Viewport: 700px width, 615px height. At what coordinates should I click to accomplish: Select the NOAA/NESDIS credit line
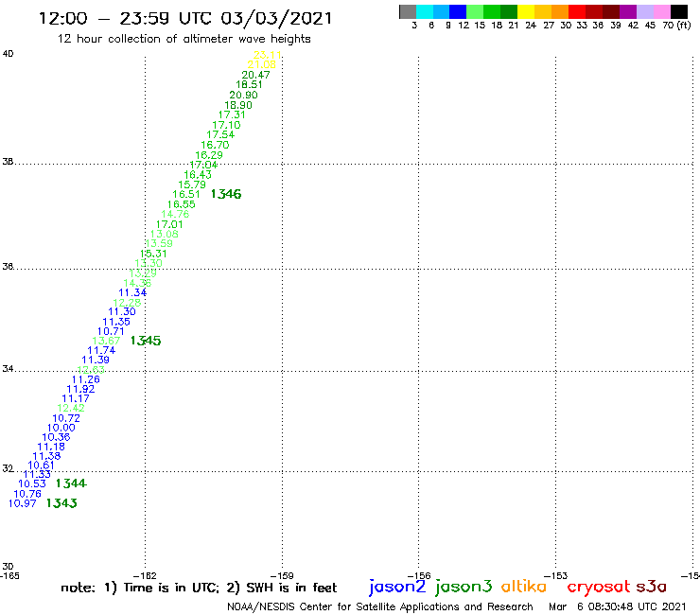(380, 607)
